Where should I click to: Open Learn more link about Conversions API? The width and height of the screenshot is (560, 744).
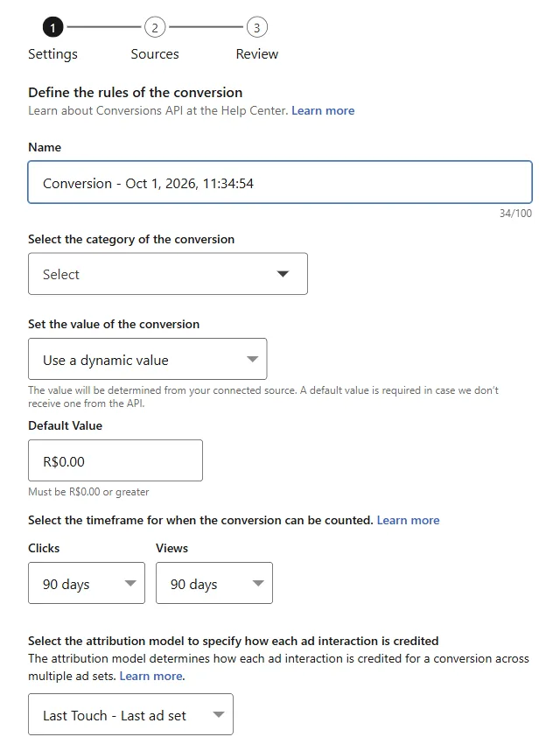(x=323, y=110)
